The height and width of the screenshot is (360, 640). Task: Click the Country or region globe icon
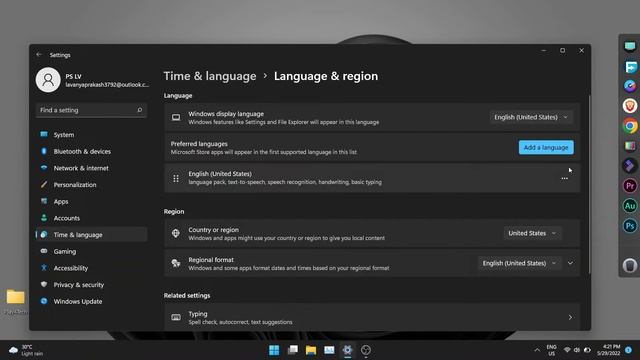(x=176, y=233)
